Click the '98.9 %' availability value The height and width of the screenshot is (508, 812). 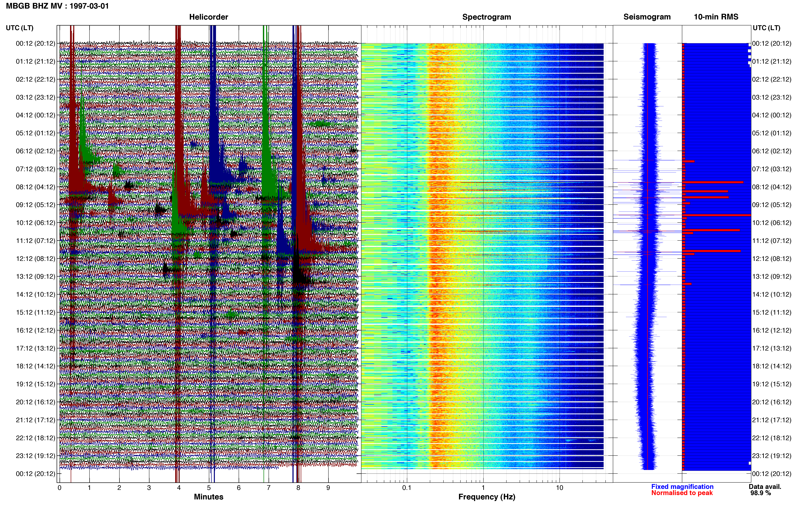(x=761, y=493)
